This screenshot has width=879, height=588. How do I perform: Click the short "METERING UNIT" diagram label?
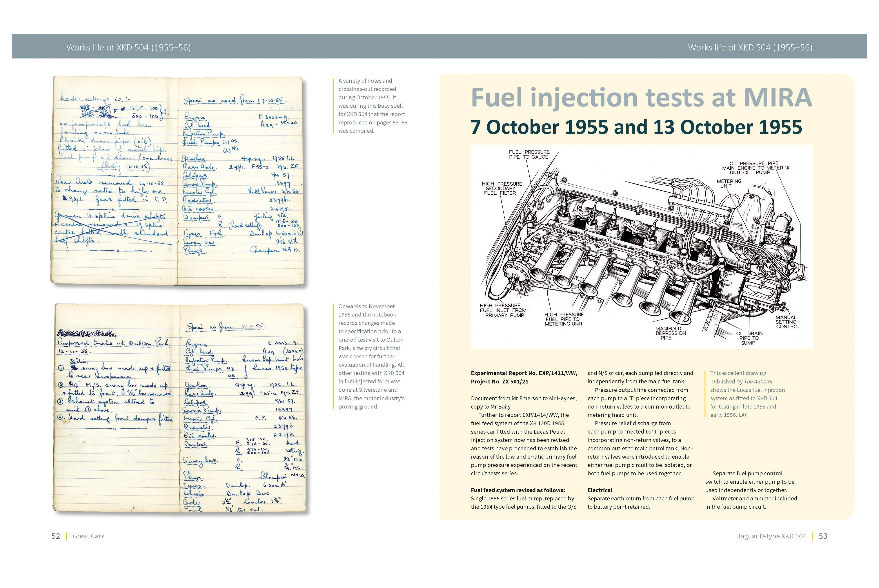729,183
